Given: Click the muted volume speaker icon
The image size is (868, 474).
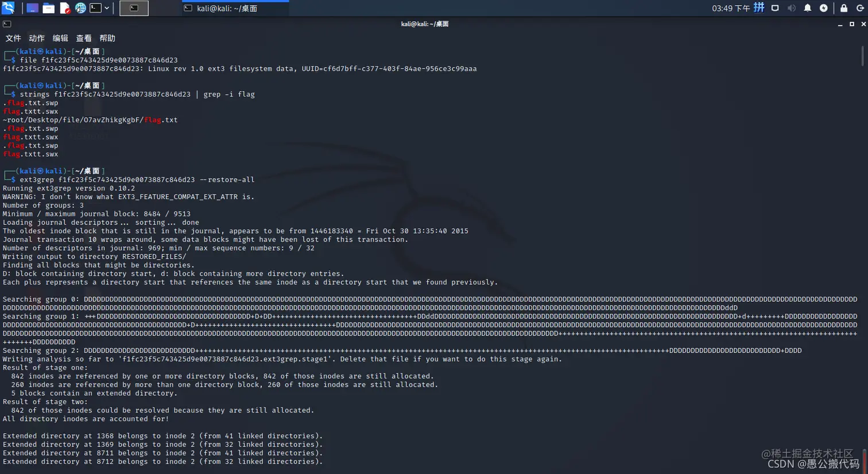Looking at the screenshot, I should click(x=792, y=8).
